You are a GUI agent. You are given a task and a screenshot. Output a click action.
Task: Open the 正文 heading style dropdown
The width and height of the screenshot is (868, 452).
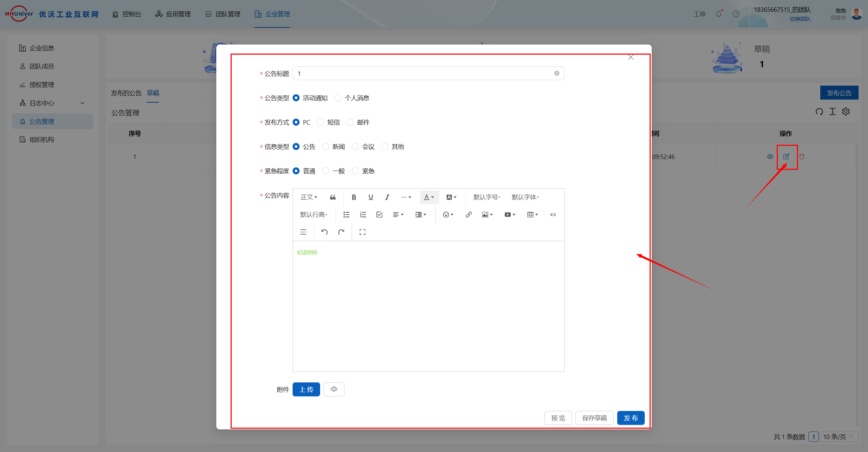tap(309, 197)
